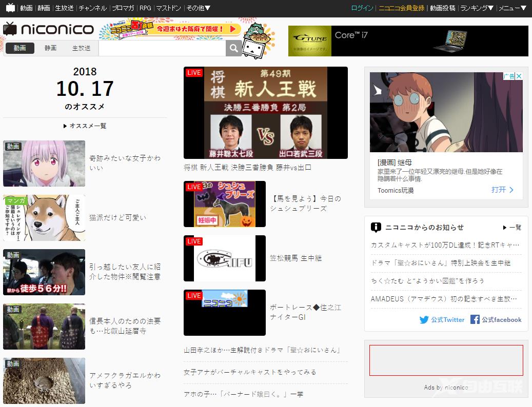Click inside the search input field
Viewport: 532px width, 407px height.
(x=162, y=48)
